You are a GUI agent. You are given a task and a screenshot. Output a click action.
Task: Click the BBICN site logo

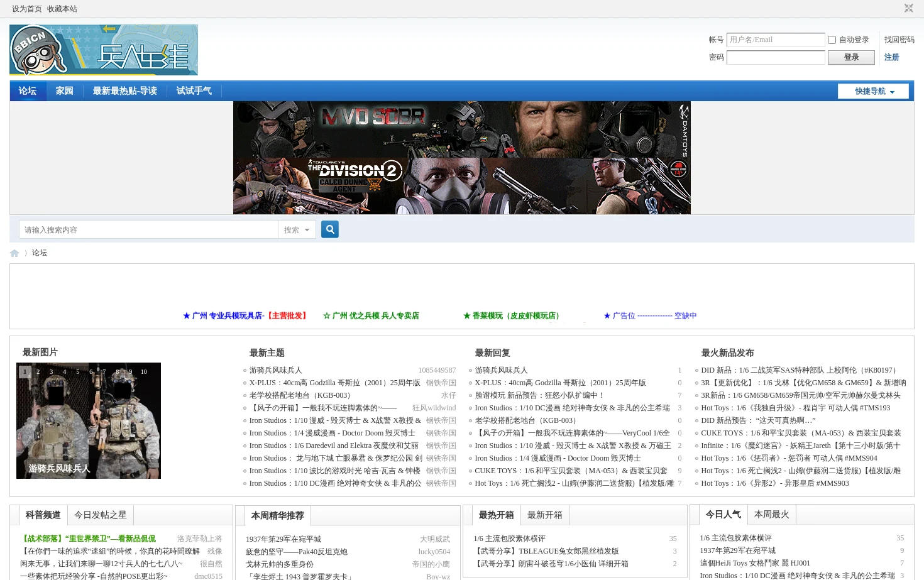click(104, 50)
